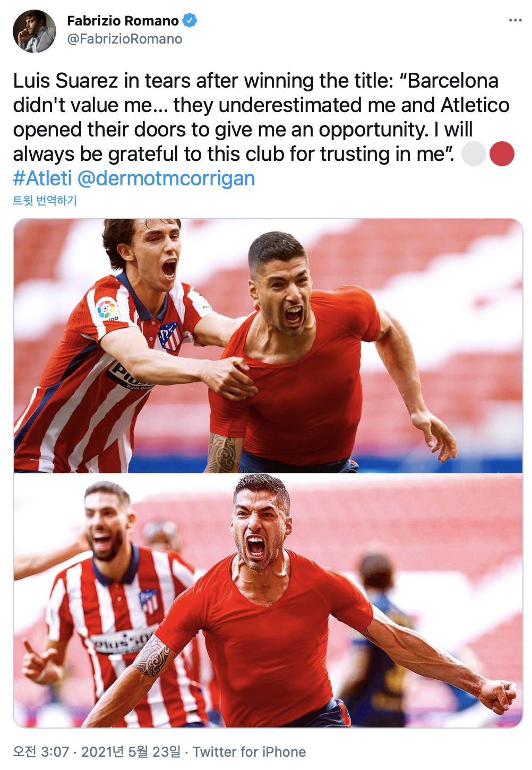532x770 pixels.
Task: Click the date 2021년 5월 23일
Action: (x=131, y=752)
